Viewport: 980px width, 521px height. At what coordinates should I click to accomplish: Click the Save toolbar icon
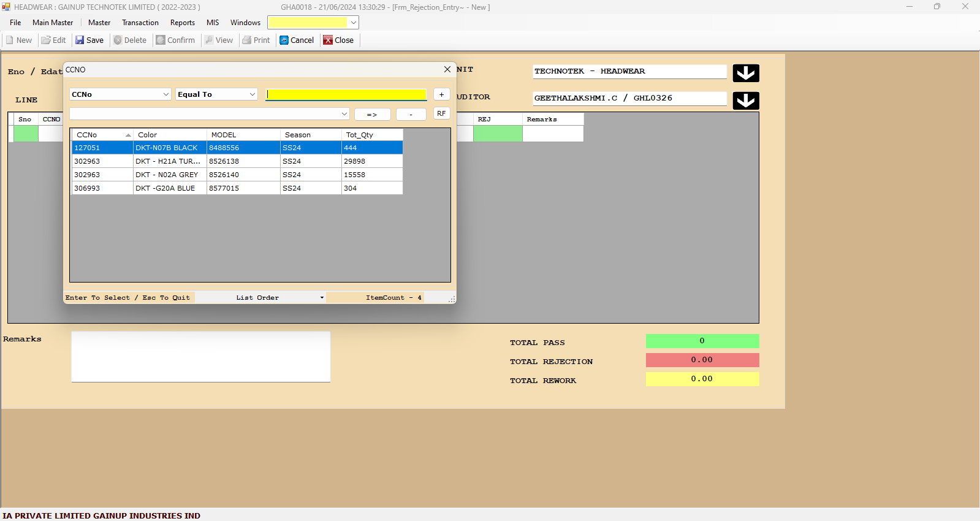80,40
